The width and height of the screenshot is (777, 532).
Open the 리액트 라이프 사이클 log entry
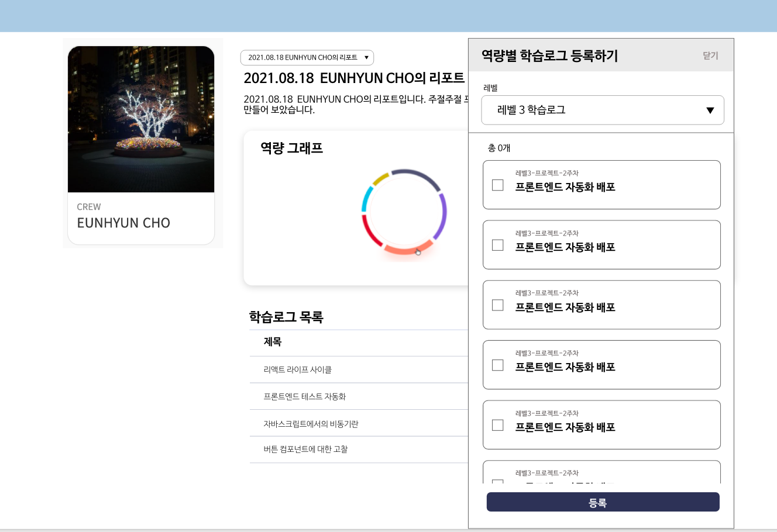tap(297, 369)
